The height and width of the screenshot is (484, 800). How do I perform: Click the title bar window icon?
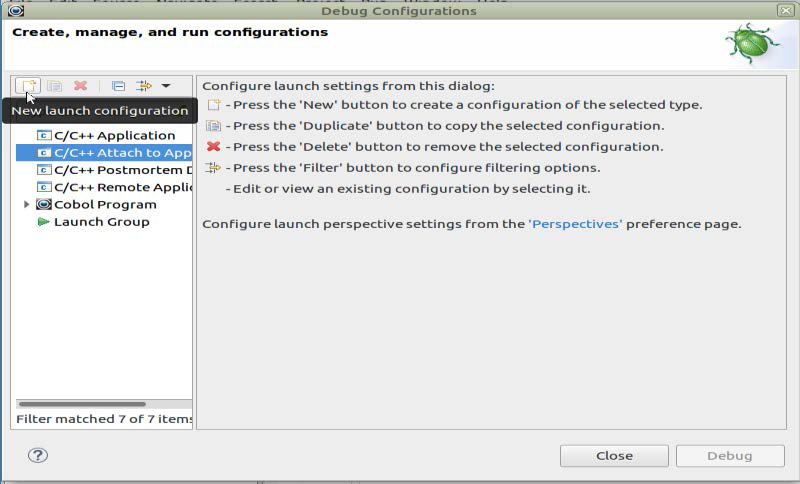click(16, 10)
